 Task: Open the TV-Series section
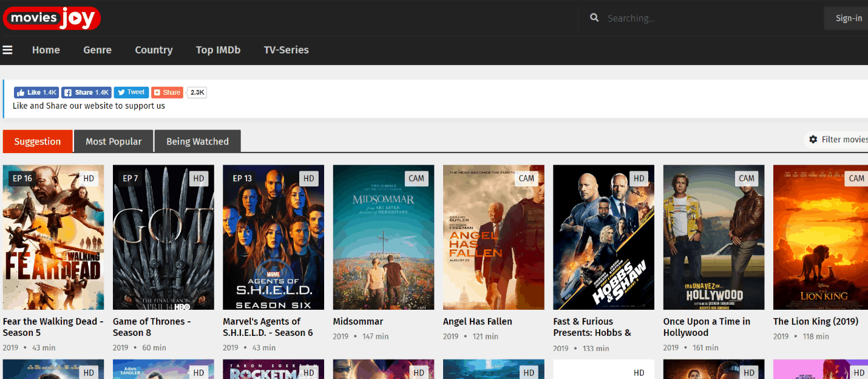pyautogui.click(x=286, y=50)
